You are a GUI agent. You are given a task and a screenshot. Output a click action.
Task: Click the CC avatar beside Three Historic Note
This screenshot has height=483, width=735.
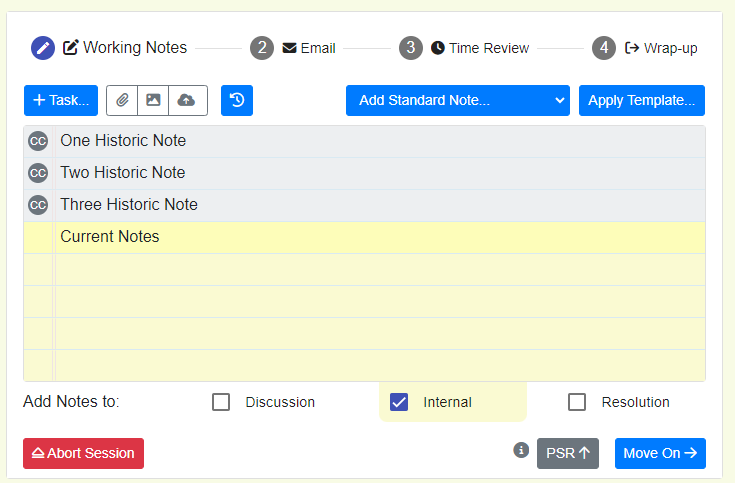click(38, 205)
